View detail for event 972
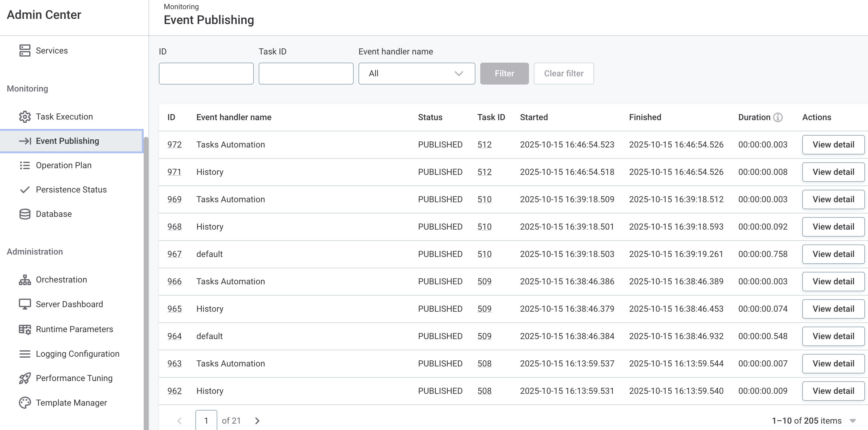Screen dimensions: 868x430 pos(833,144)
